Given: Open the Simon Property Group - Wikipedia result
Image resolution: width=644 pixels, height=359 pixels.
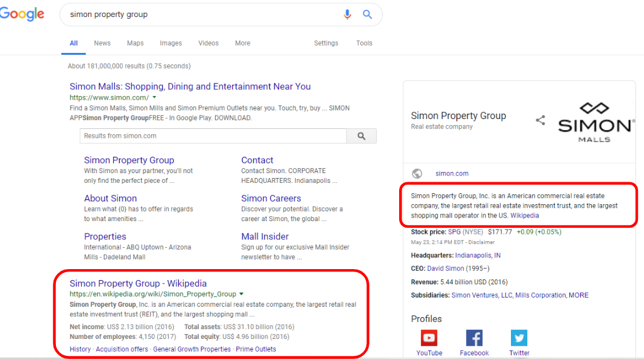Looking at the screenshot, I should coord(138,284).
